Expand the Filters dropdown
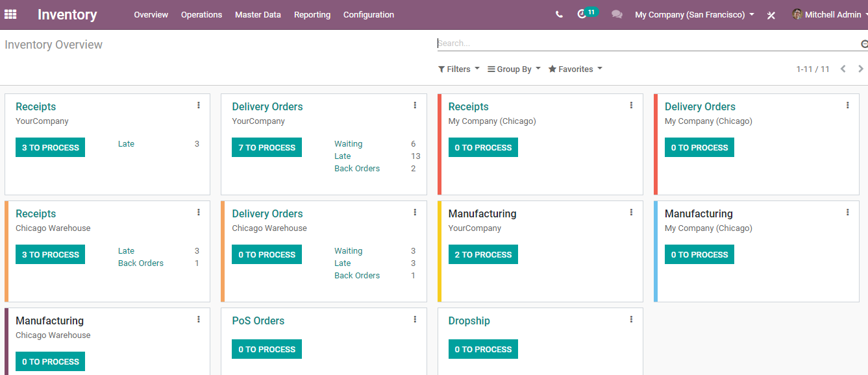This screenshot has width=868, height=375. [x=459, y=69]
